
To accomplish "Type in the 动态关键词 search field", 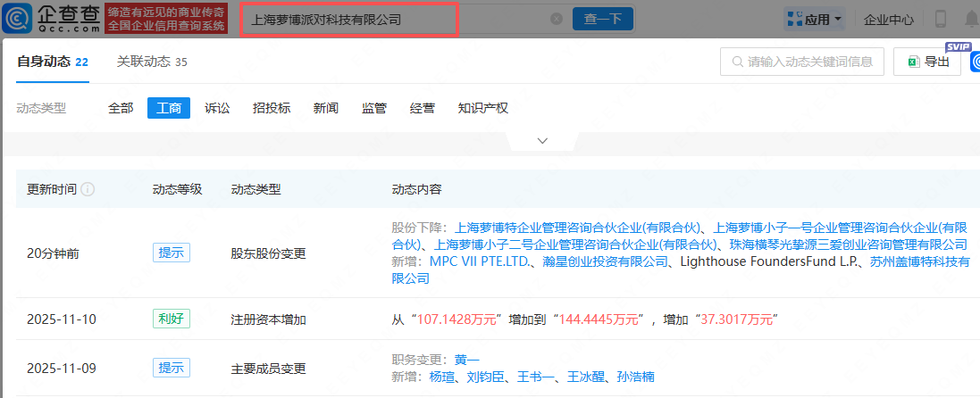I will click(x=808, y=62).
